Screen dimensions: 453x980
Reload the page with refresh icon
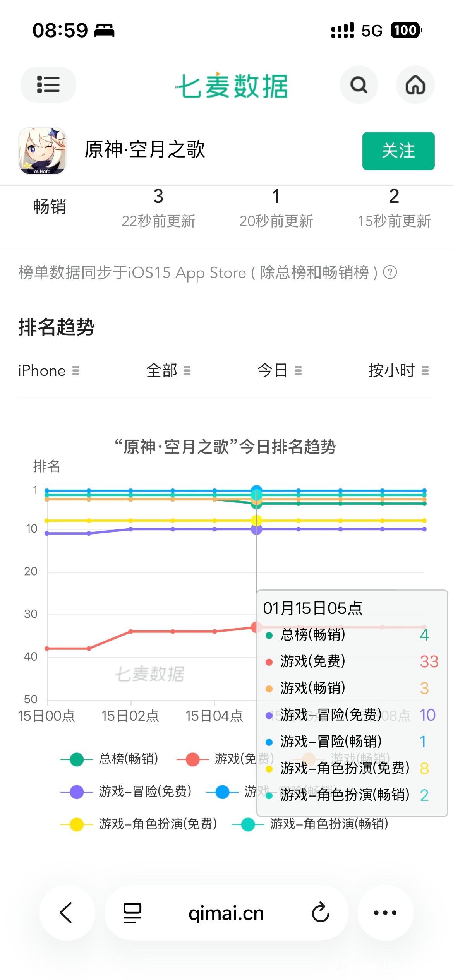pyautogui.click(x=321, y=913)
